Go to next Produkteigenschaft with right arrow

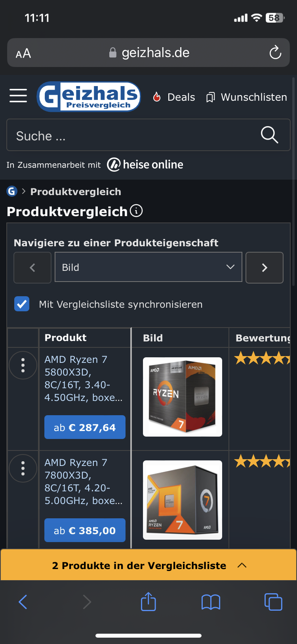click(265, 268)
